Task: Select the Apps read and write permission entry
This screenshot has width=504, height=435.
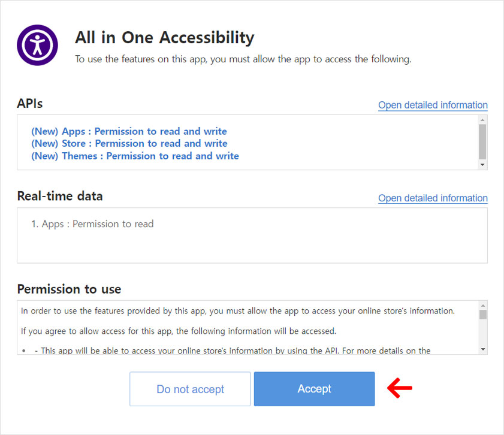Action: coord(129,131)
